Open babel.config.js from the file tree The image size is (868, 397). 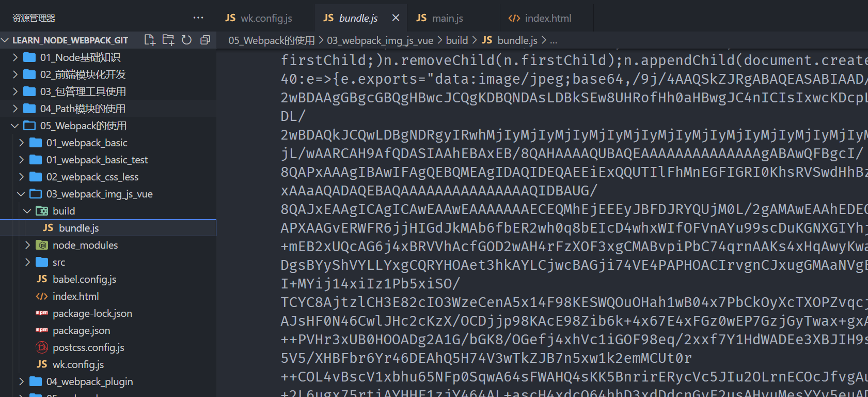coord(84,279)
